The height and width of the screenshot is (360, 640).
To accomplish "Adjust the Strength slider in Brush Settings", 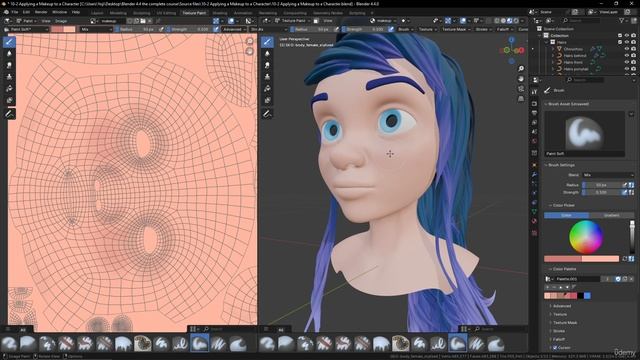I will (602, 192).
